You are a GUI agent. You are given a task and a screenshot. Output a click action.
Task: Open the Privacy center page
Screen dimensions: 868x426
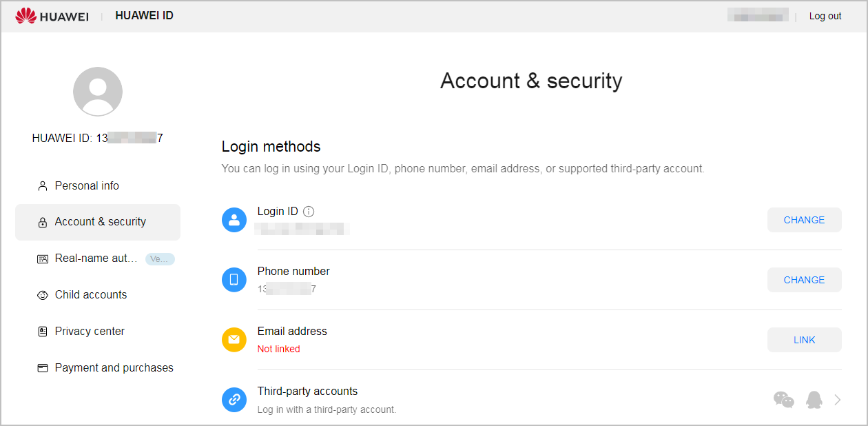(90, 332)
